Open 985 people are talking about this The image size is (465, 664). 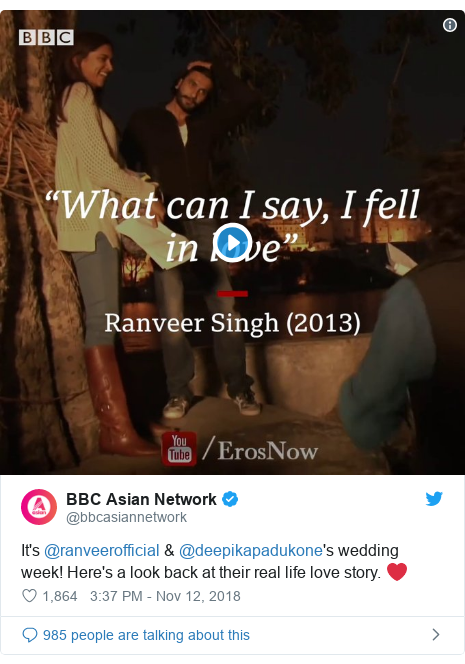point(147,635)
